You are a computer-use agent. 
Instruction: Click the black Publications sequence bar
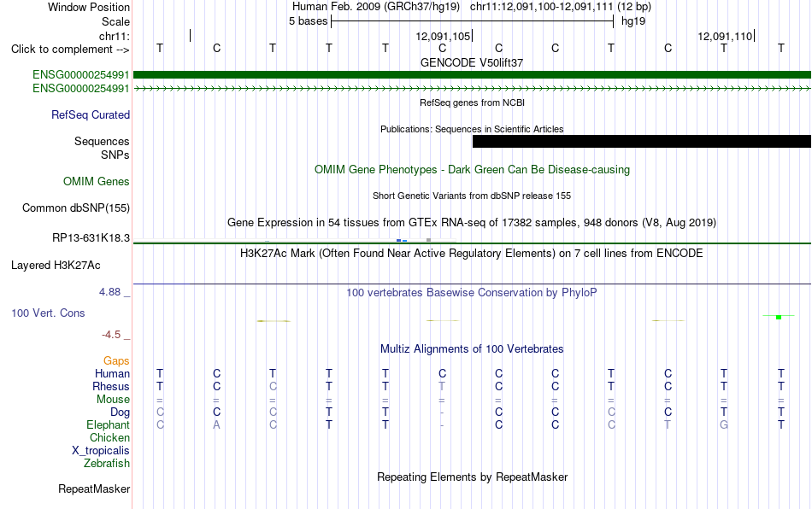click(642, 141)
